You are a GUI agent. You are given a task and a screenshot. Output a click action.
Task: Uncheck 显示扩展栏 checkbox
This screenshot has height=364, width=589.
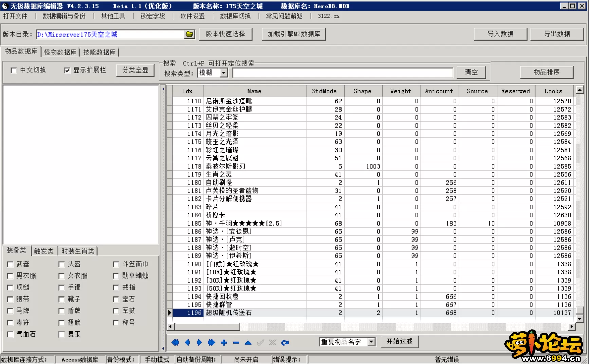tap(67, 70)
